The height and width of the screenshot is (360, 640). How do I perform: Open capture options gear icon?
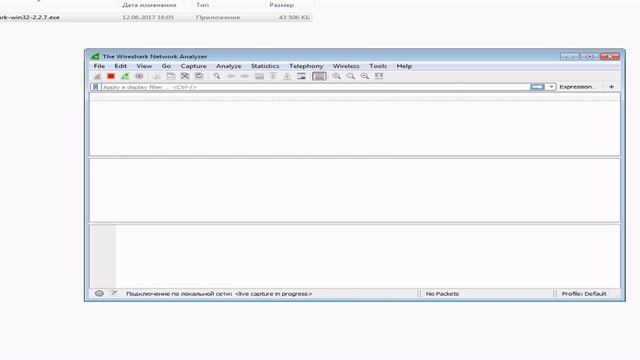coord(139,76)
